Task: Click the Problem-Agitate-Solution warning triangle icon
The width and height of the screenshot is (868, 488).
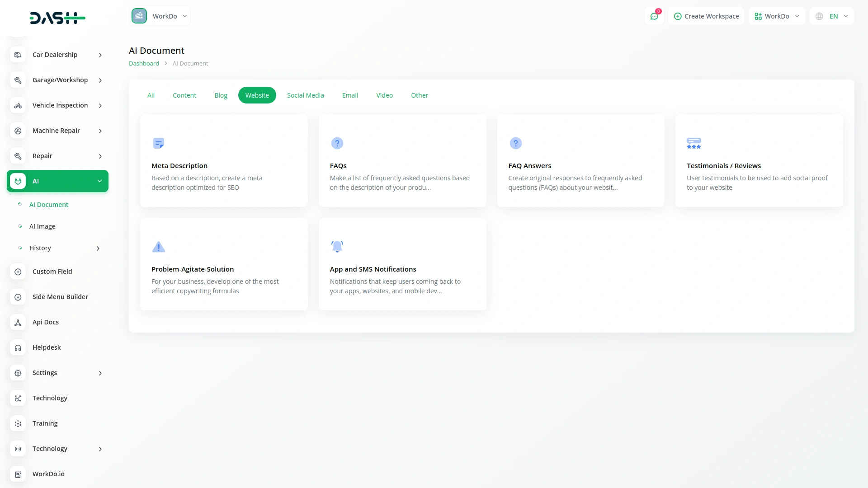Action: click(x=158, y=247)
